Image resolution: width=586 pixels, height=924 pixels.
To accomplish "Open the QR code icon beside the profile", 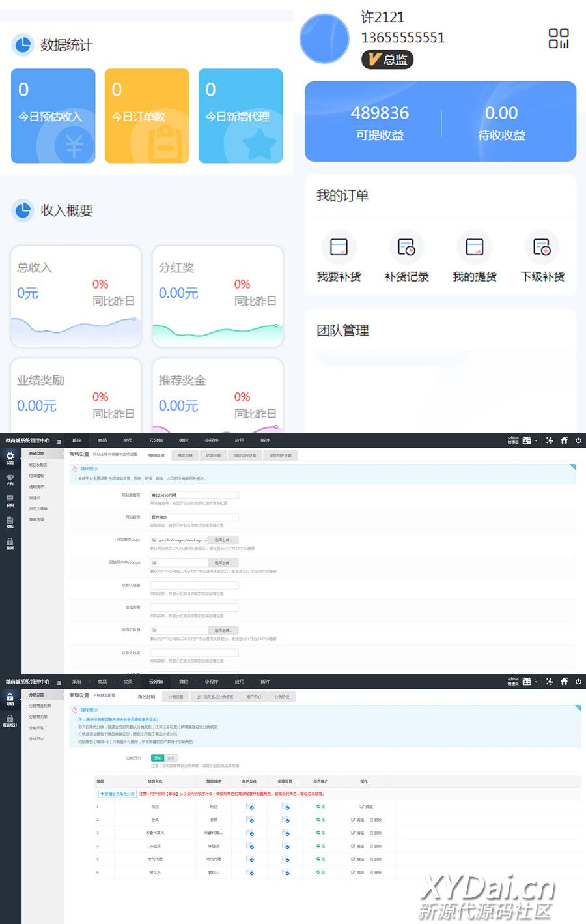I will [558, 38].
